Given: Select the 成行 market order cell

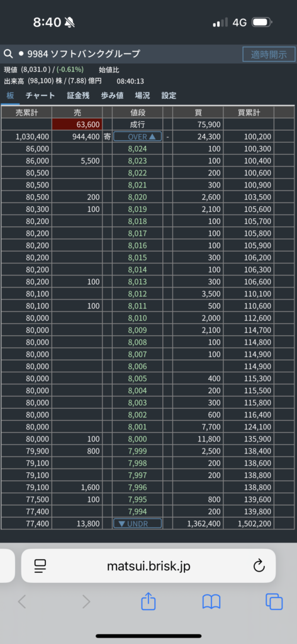Looking at the screenshot, I should [137, 125].
